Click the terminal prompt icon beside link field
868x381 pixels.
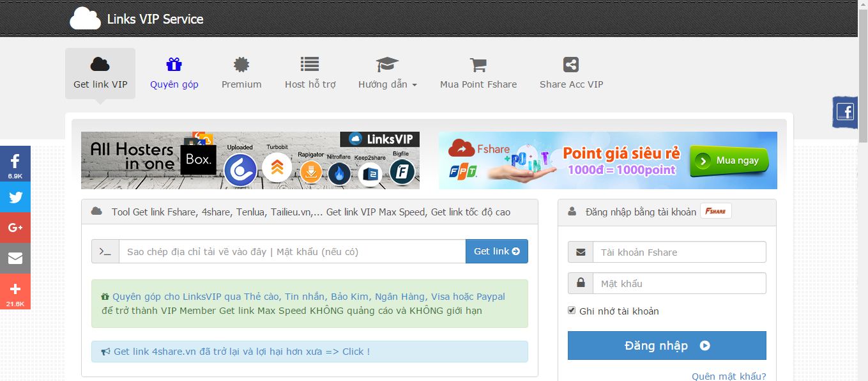[x=105, y=251]
